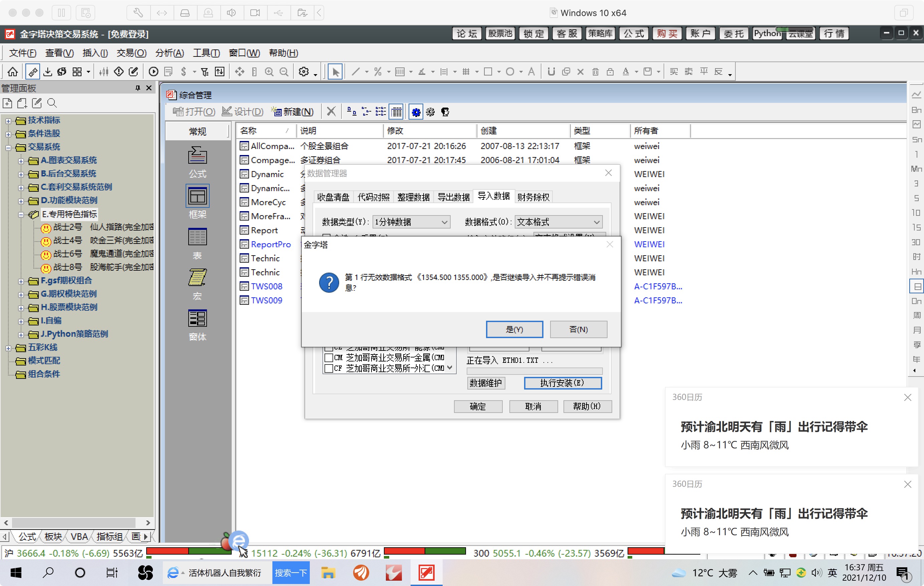Viewport: 924px width, 586px height.
Task: Click the 数据维护 button
Action: click(x=486, y=383)
